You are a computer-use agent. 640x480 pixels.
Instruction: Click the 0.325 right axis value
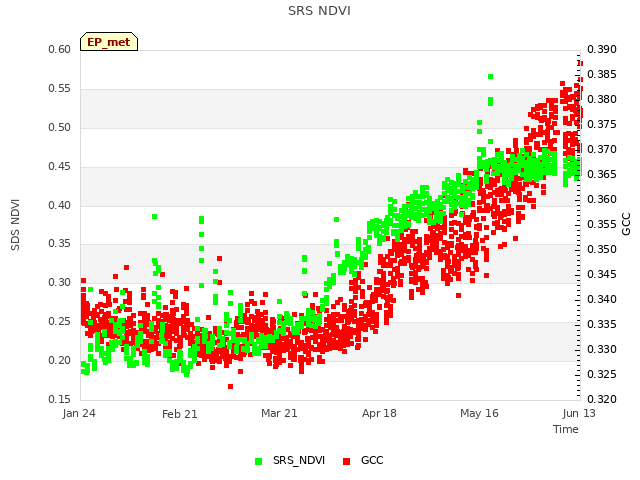pos(602,374)
